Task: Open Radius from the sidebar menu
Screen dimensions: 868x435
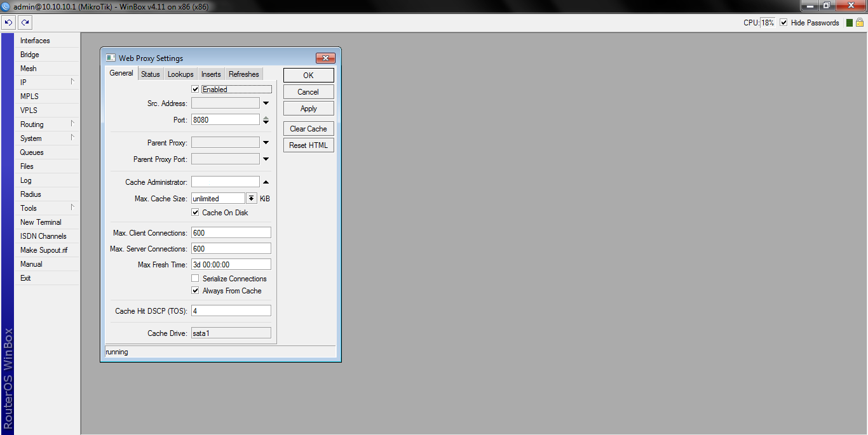Action: (x=48, y=194)
